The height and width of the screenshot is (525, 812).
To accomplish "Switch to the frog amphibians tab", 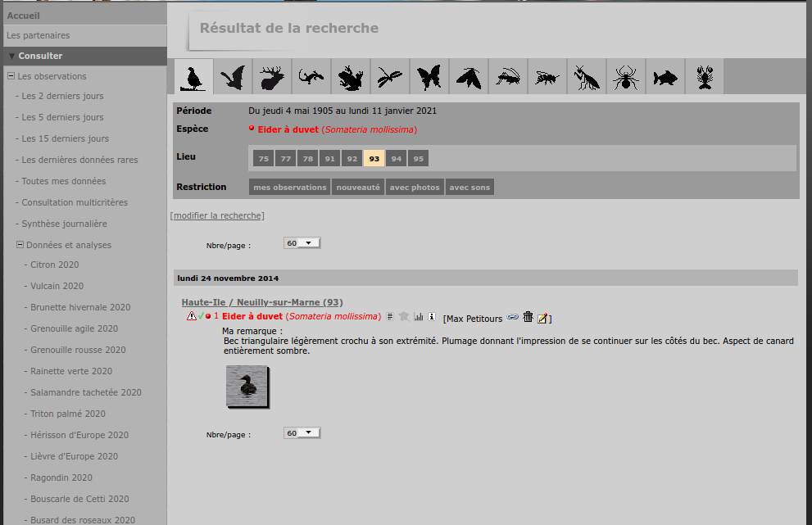I will 351,77.
